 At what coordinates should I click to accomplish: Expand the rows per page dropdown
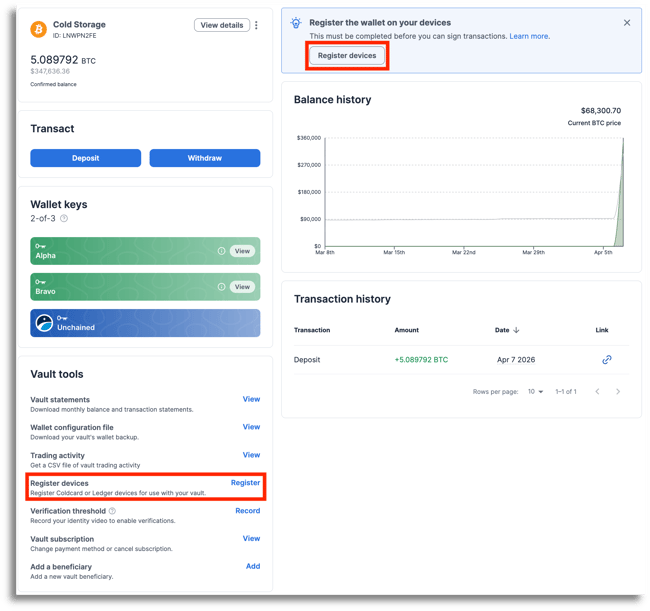[536, 391]
